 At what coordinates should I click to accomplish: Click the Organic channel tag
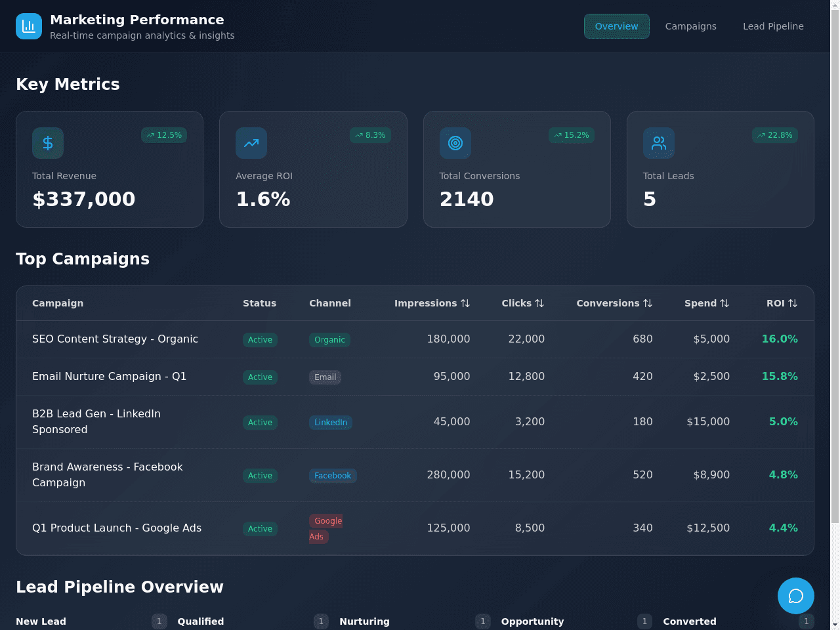pos(329,340)
